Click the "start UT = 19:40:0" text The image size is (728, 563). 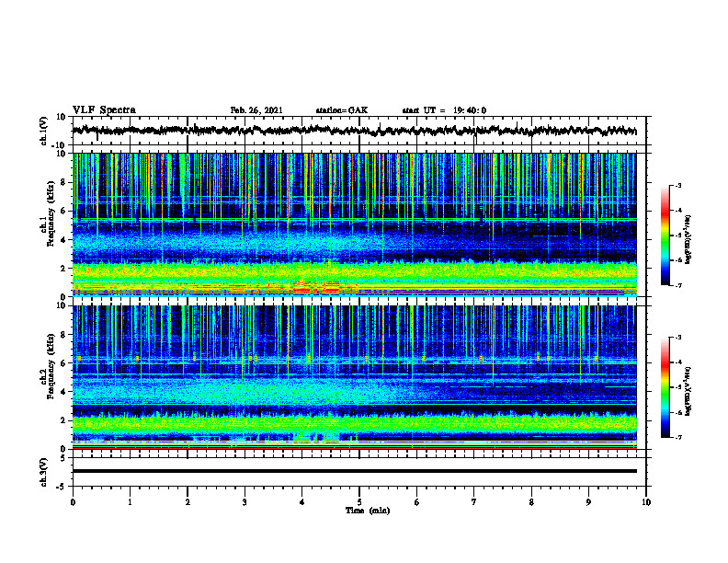click(x=444, y=110)
